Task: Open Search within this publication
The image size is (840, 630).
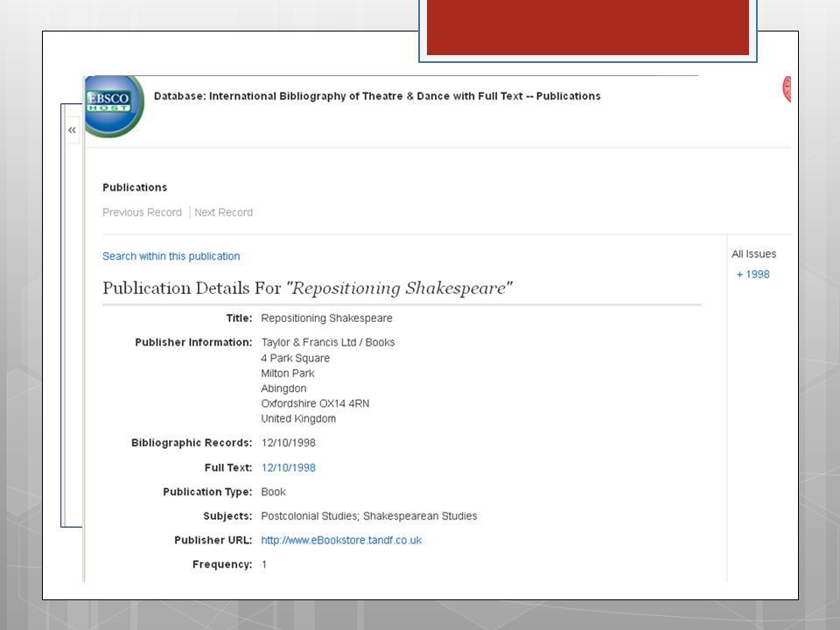Action: click(171, 256)
